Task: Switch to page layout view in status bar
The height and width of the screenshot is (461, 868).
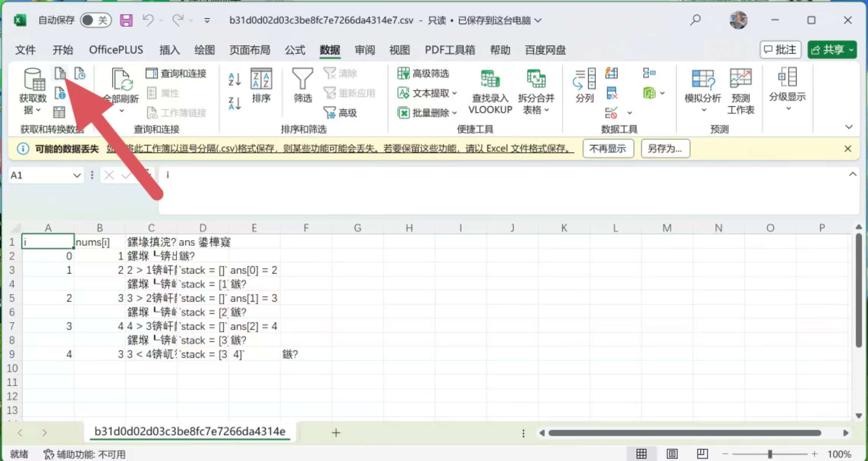Action: point(672,454)
